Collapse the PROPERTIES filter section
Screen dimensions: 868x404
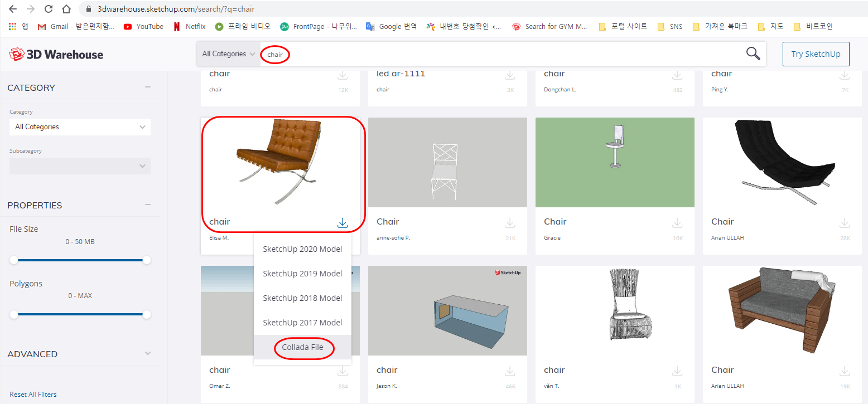coord(148,205)
